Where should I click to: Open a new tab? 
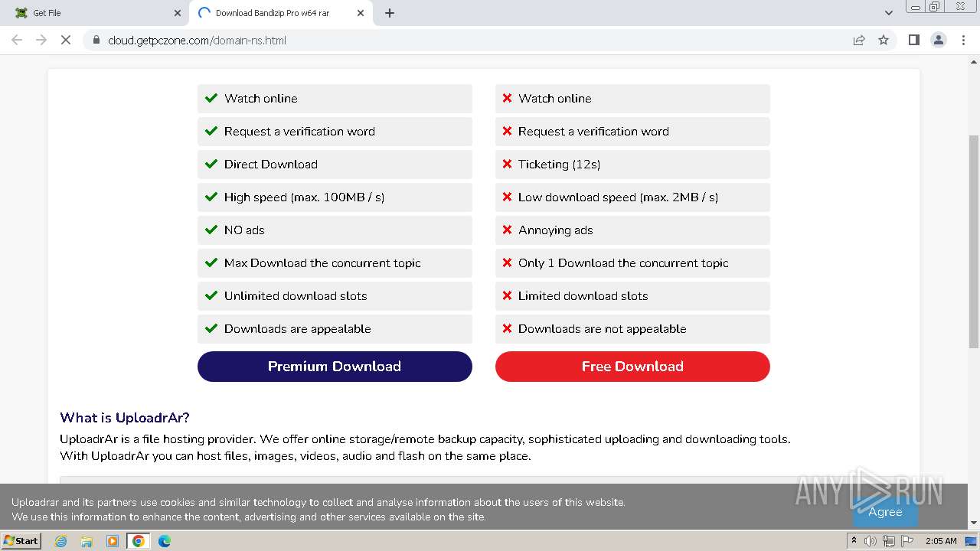click(390, 13)
